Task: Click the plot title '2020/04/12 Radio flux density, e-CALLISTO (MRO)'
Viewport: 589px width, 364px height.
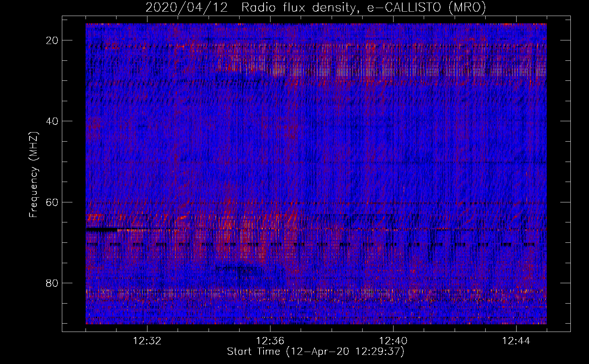Action: click(316, 7)
